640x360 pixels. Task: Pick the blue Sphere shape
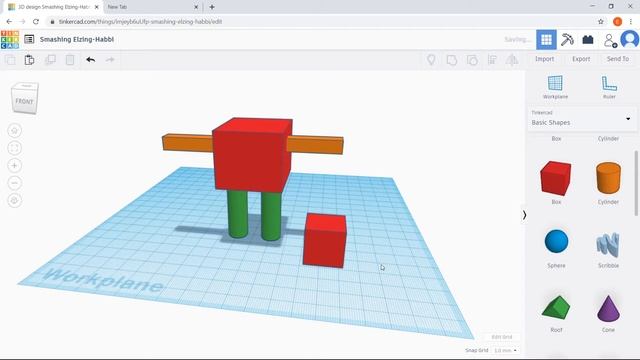point(556,241)
